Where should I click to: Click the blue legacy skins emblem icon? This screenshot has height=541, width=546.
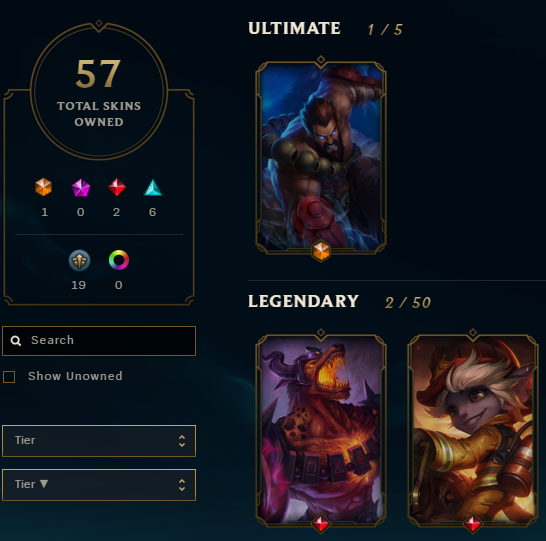79,260
